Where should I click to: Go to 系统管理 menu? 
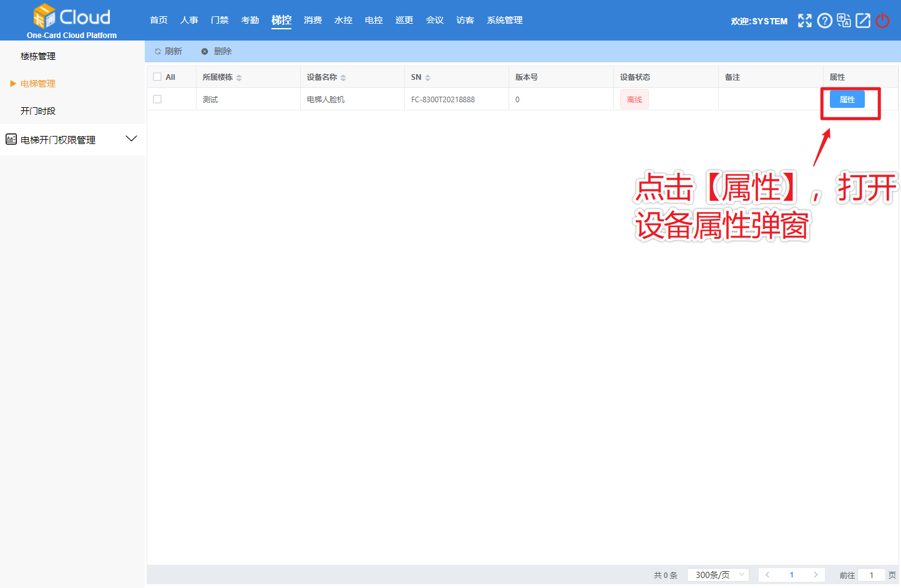504,20
